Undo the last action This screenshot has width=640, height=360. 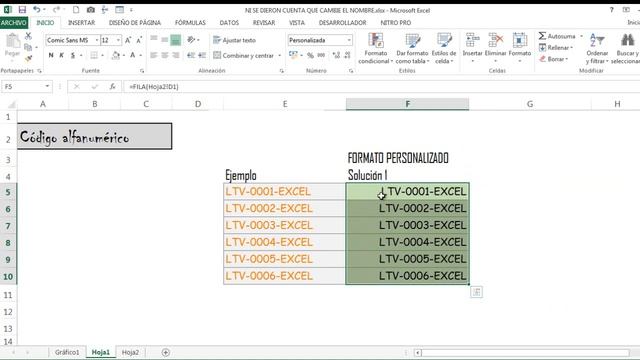pyautogui.click(x=37, y=9)
